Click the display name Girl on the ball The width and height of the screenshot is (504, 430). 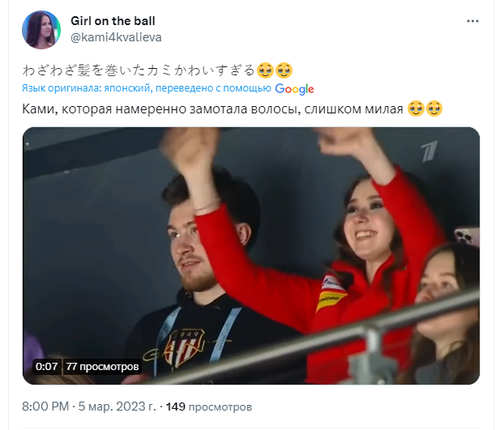[x=113, y=21]
